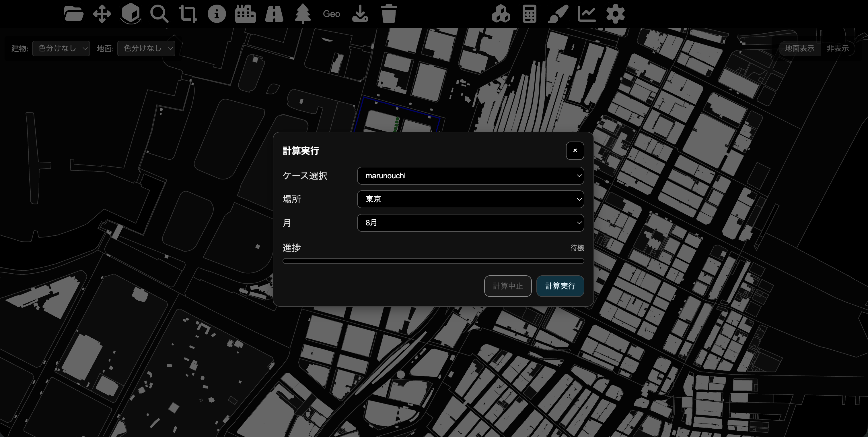Select the road icon
Image resolution: width=868 pixels, height=437 pixels.
pyautogui.click(x=274, y=14)
